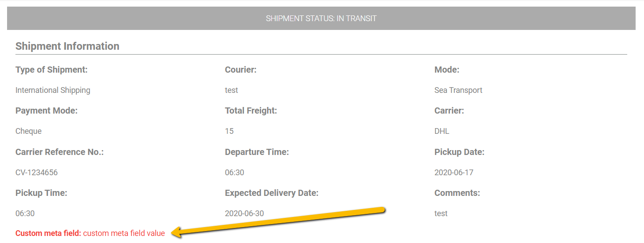Click the Type of Shipment label
Viewport: 644px width, 243px height.
click(x=52, y=70)
